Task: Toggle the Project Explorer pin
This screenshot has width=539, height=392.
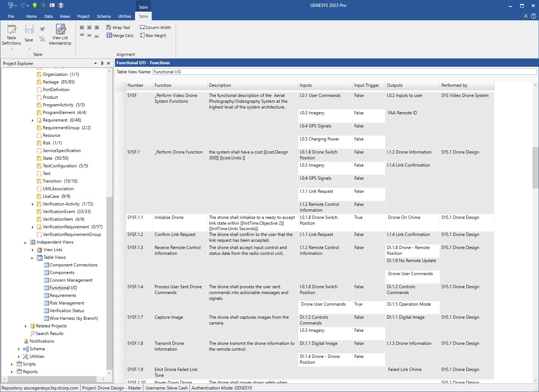Action: (x=102, y=63)
